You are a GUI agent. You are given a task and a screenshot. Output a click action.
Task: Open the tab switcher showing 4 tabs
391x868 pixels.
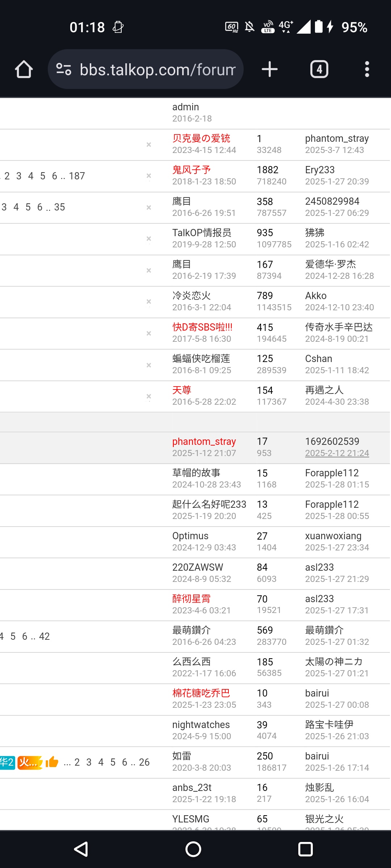319,69
